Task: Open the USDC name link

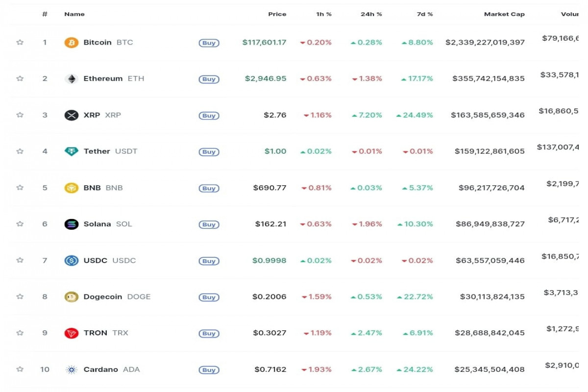Action: (x=110, y=260)
